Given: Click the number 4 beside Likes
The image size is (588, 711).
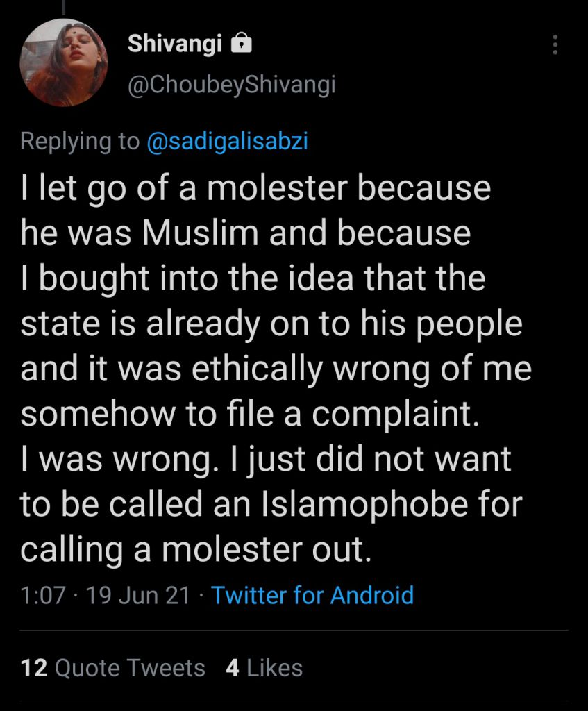Looking at the screenshot, I should [x=232, y=668].
